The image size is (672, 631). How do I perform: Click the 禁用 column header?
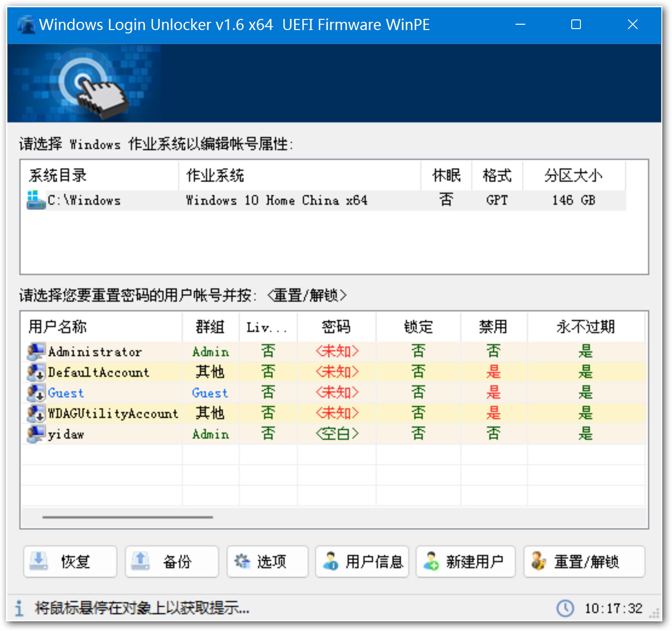(494, 327)
